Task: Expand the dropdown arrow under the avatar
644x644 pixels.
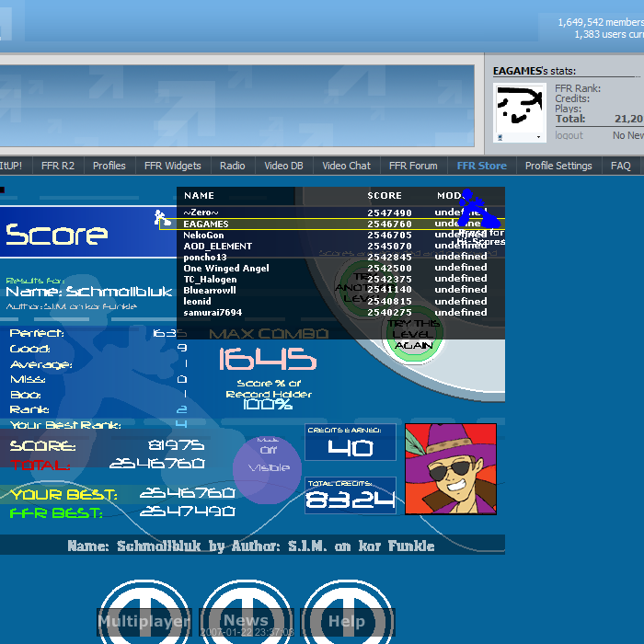Action: click(538, 137)
